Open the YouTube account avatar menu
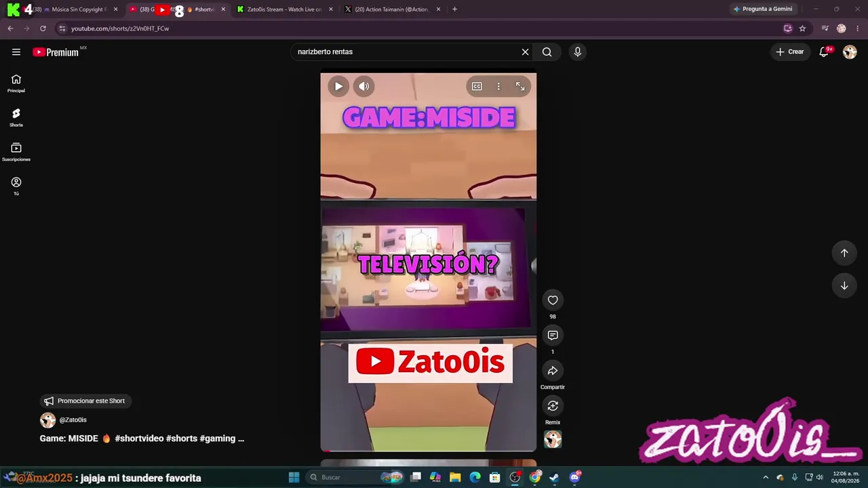The width and height of the screenshot is (868, 488). pos(850,52)
